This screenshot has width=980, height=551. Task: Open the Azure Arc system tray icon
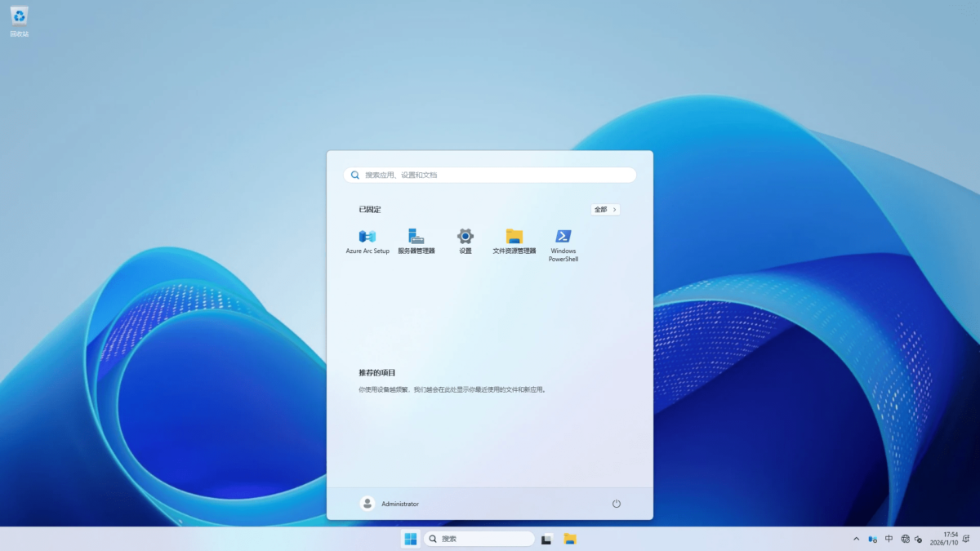873,539
